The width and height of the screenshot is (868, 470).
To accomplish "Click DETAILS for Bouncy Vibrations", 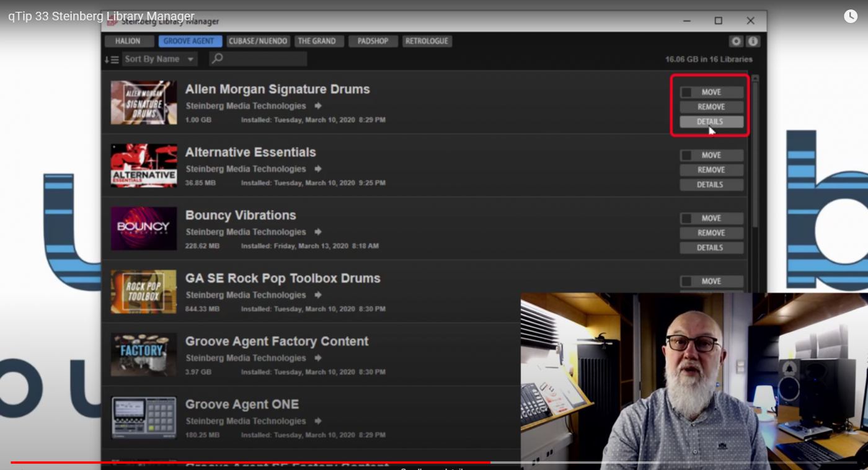I will (x=712, y=248).
